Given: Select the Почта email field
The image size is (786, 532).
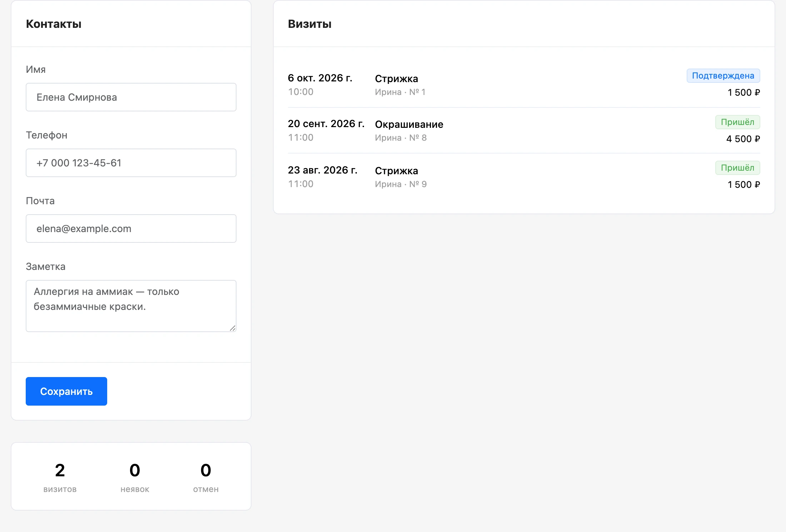Looking at the screenshot, I should coord(131,229).
